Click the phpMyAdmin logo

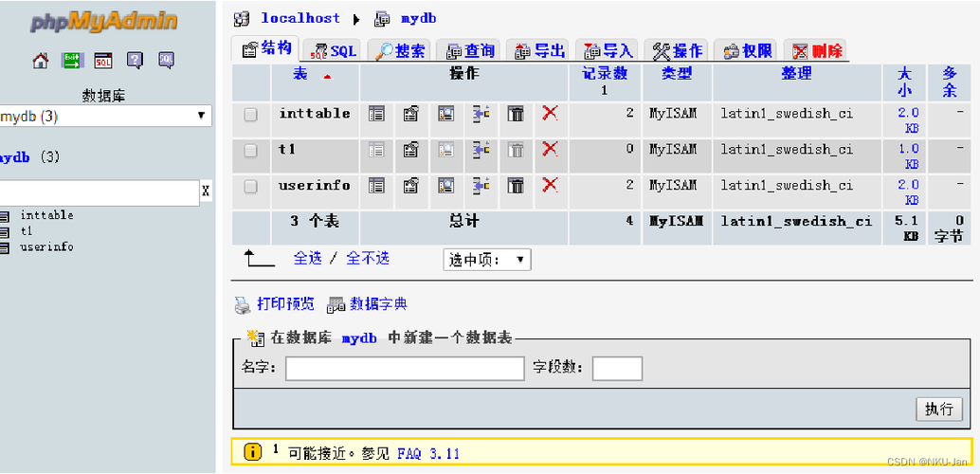103,21
